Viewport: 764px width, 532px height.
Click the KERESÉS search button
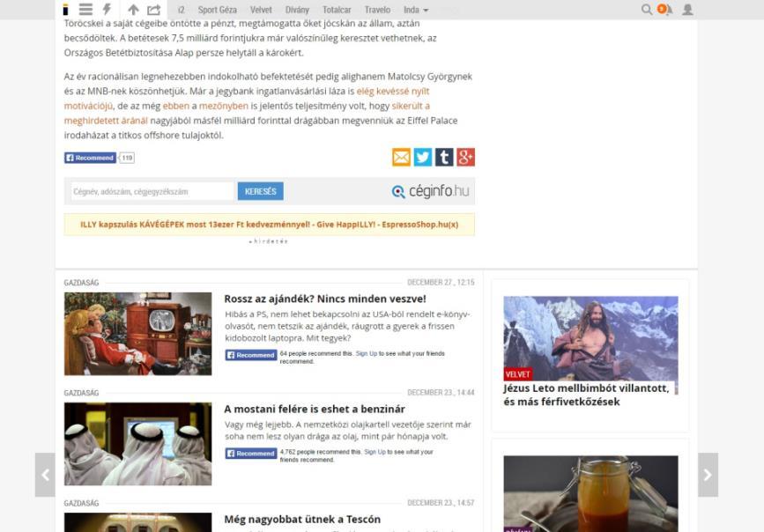click(261, 191)
